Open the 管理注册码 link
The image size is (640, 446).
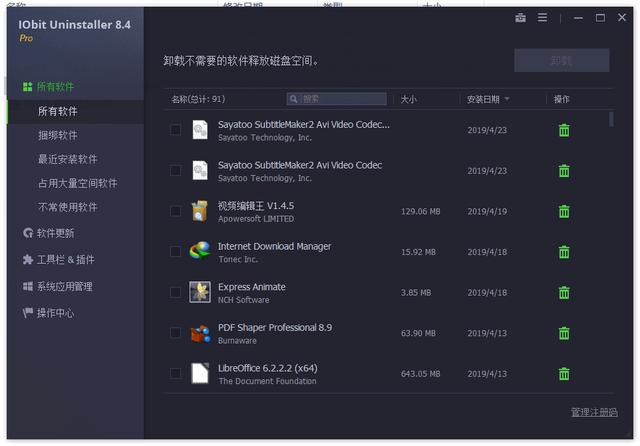594,412
